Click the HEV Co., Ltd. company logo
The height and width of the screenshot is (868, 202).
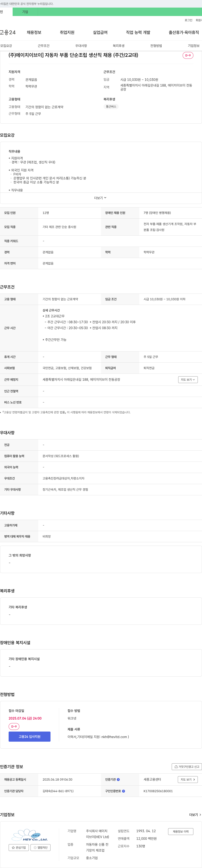30,835
